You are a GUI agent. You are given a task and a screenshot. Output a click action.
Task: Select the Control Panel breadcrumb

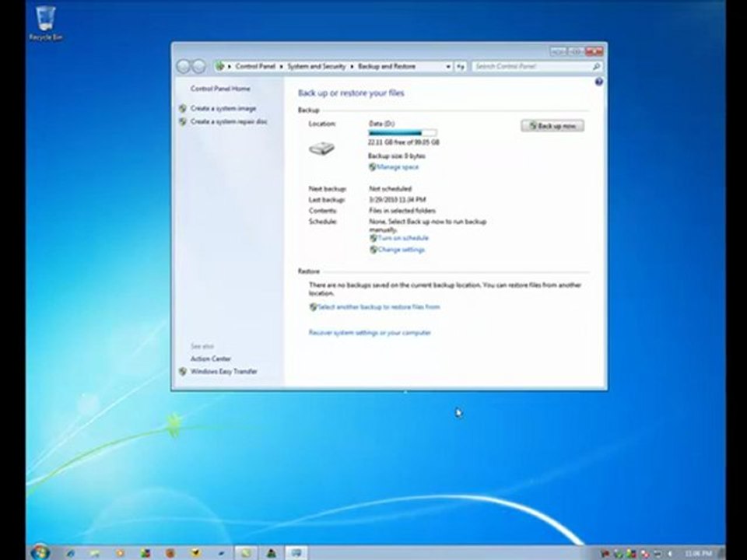(x=255, y=67)
